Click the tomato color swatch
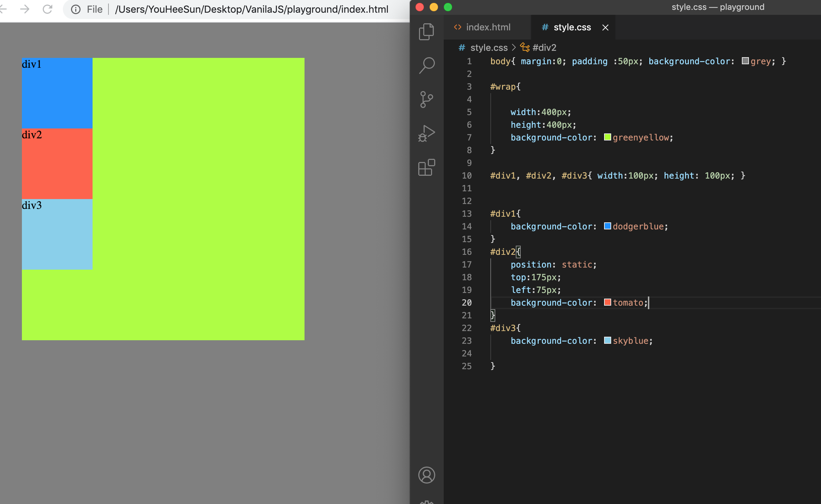This screenshot has width=821, height=504. point(607,302)
